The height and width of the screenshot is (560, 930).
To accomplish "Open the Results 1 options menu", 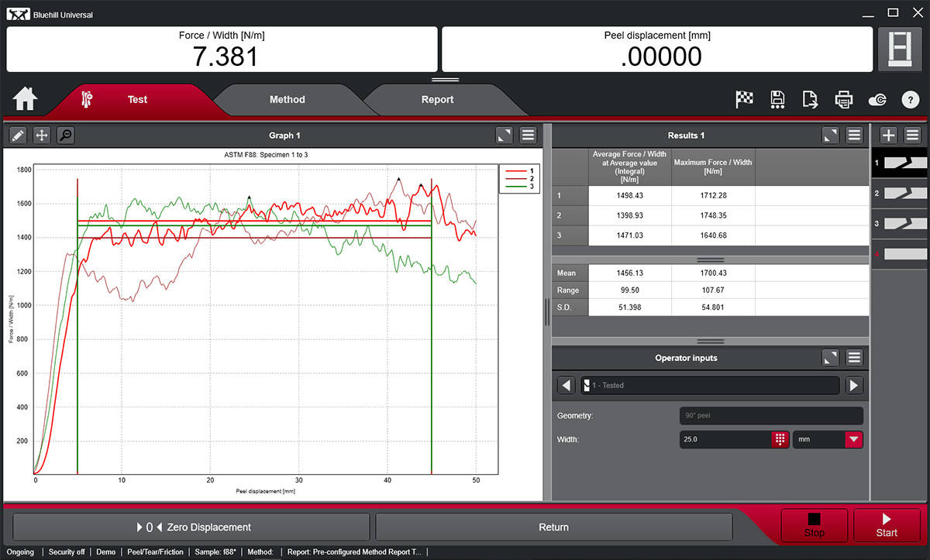I will tap(854, 136).
